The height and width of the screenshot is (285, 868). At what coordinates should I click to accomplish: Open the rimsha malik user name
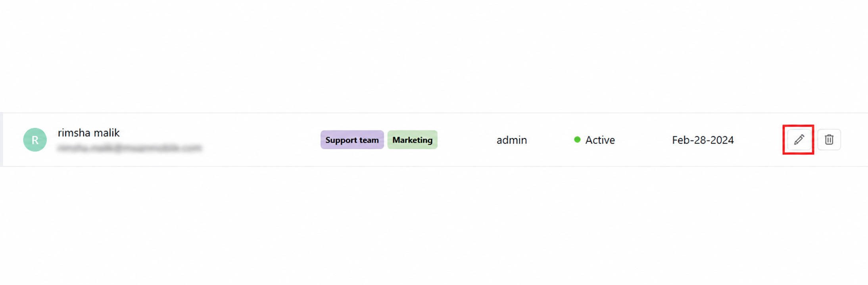(x=88, y=133)
